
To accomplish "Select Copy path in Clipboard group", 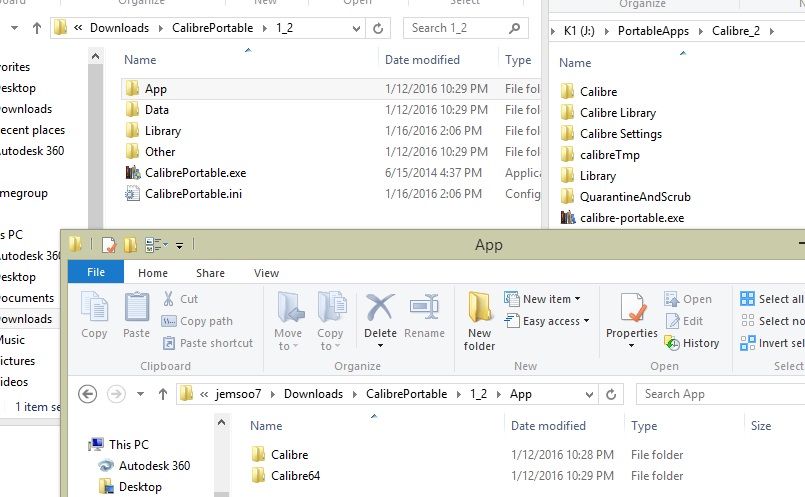I will click(x=197, y=321).
